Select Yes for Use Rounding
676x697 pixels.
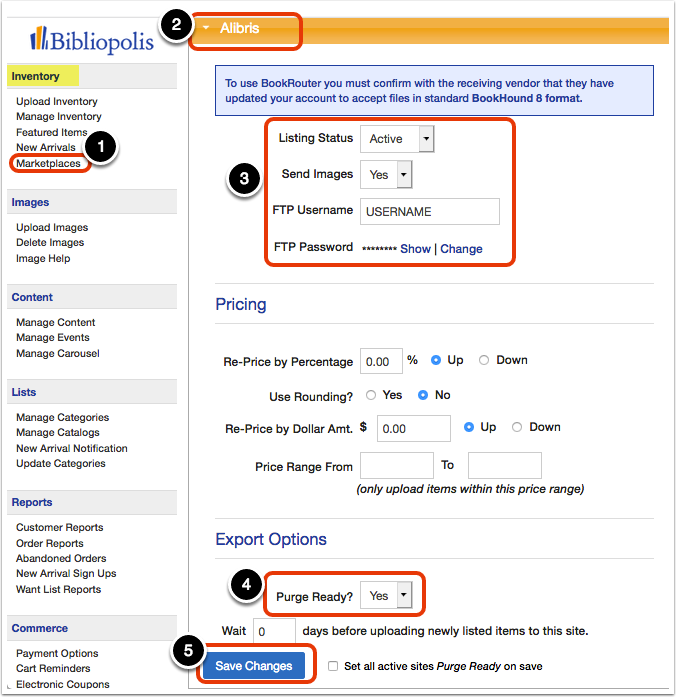click(x=371, y=395)
